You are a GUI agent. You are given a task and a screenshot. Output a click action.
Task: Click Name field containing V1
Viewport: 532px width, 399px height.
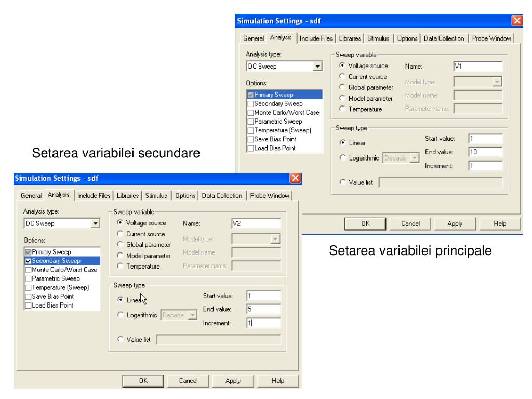[478, 66]
